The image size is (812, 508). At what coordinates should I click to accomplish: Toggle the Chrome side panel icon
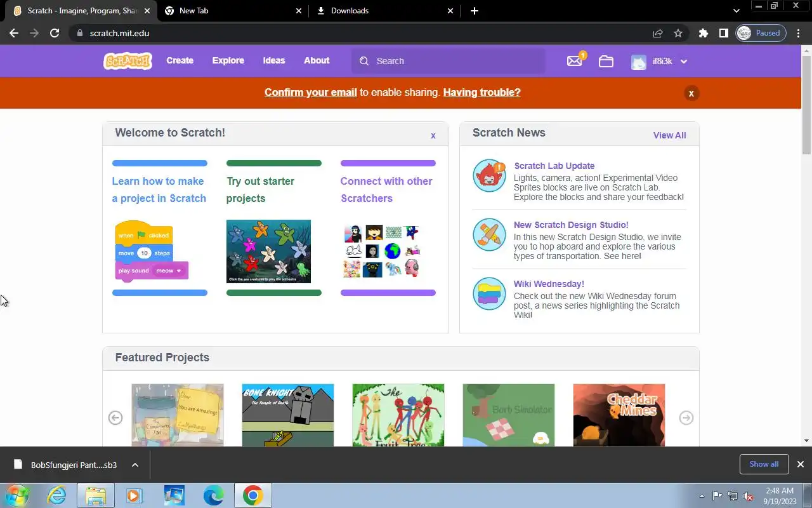point(723,33)
